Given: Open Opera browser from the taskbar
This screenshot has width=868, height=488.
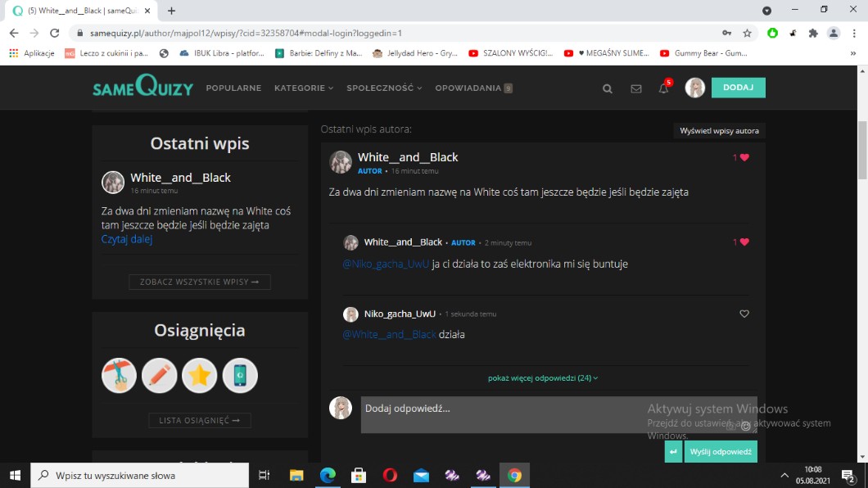Looking at the screenshot, I should tap(390, 475).
